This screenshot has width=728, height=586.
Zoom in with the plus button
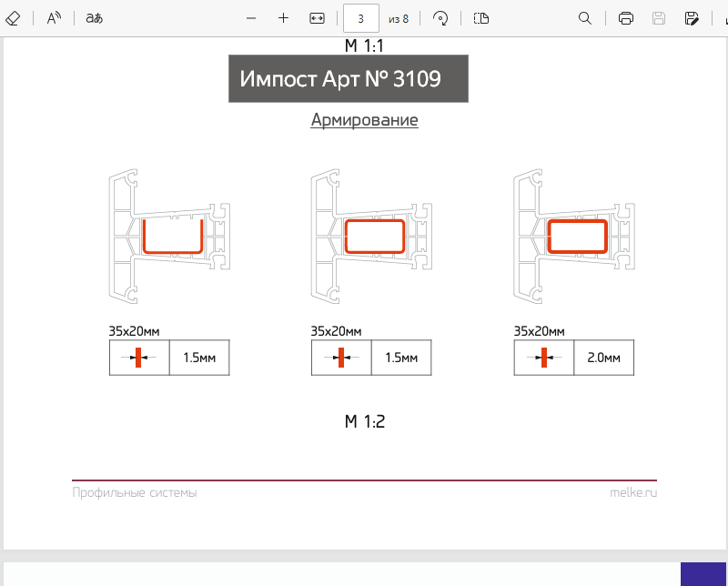coord(283,18)
